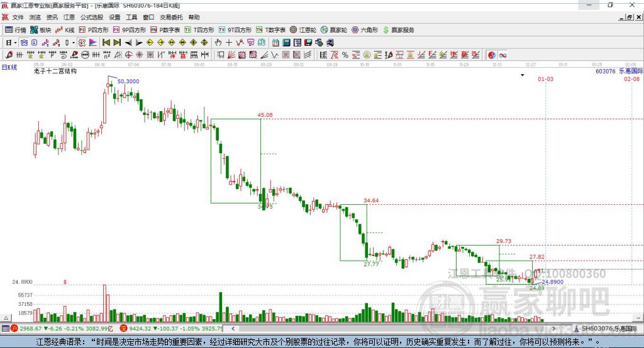Screen dimensions: 644x348
Task: Toggle the highlighted blue grid view button
Action: (x=24, y=42)
